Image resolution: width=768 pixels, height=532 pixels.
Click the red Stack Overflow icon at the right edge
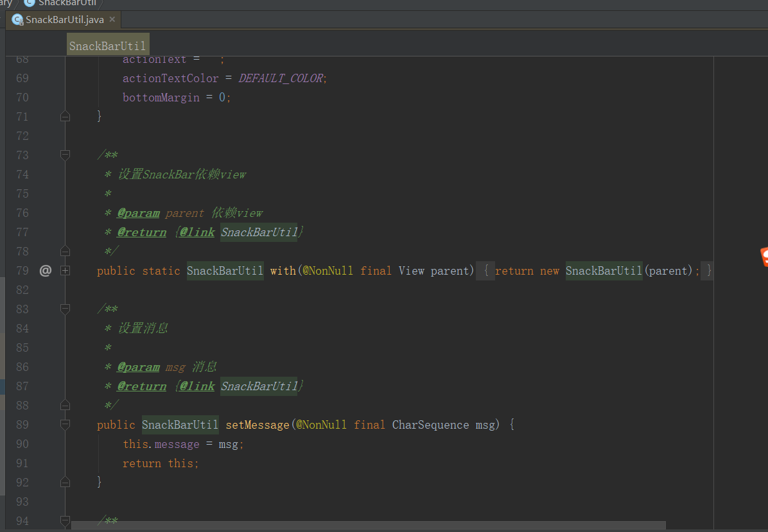pyautogui.click(x=764, y=255)
